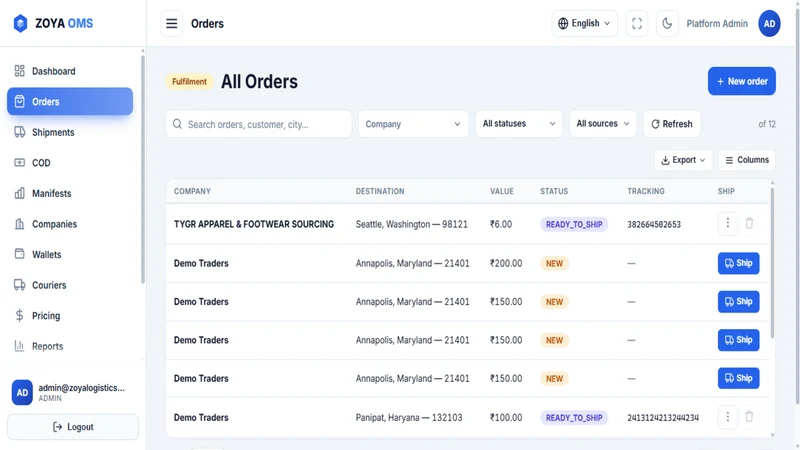Expand the English language dropdown
The width and height of the screenshot is (800, 450).
pos(584,23)
